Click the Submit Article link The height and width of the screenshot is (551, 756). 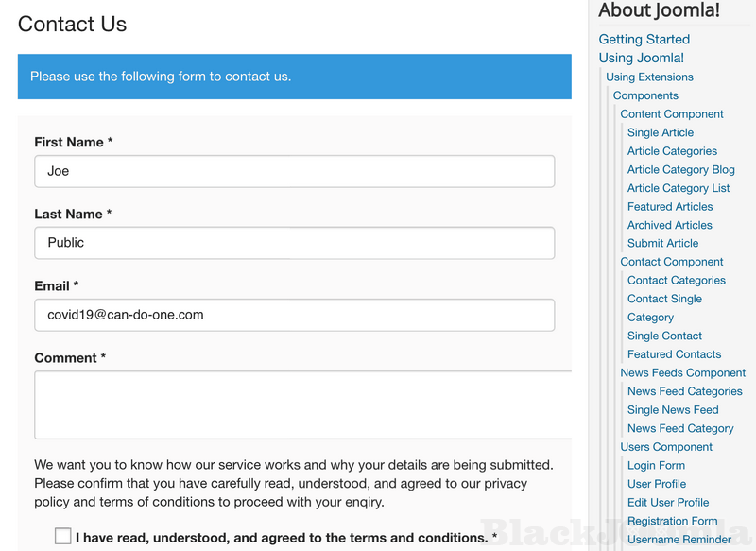click(x=662, y=244)
